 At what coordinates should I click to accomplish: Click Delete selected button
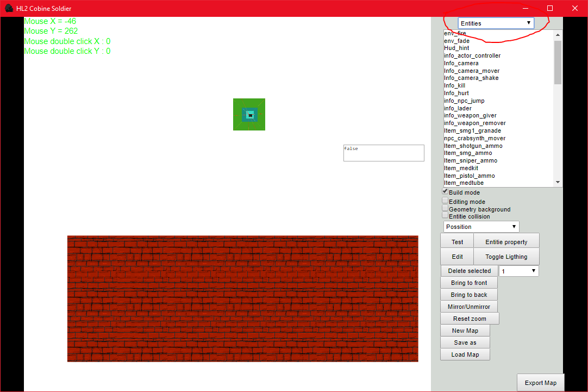tap(469, 271)
